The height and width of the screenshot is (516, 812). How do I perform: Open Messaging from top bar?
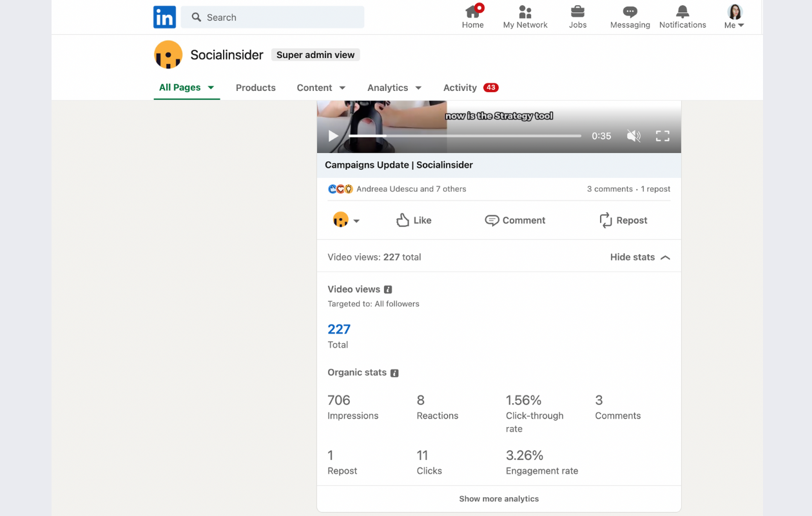coord(630,17)
